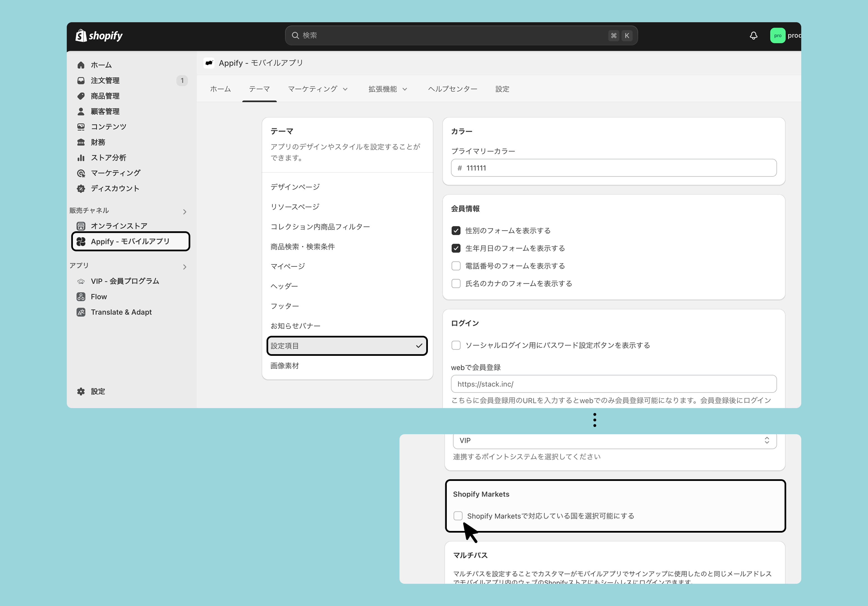The width and height of the screenshot is (868, 606).
Task: Expand the 拡張機能 dropdown tab
Action: 388,89
